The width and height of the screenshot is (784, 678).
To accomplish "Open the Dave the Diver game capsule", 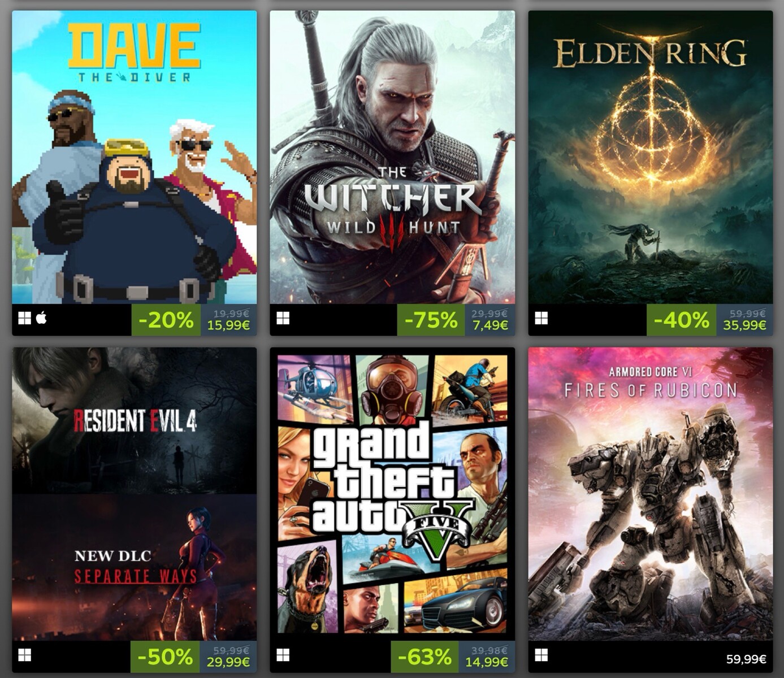I will (135, 157).
